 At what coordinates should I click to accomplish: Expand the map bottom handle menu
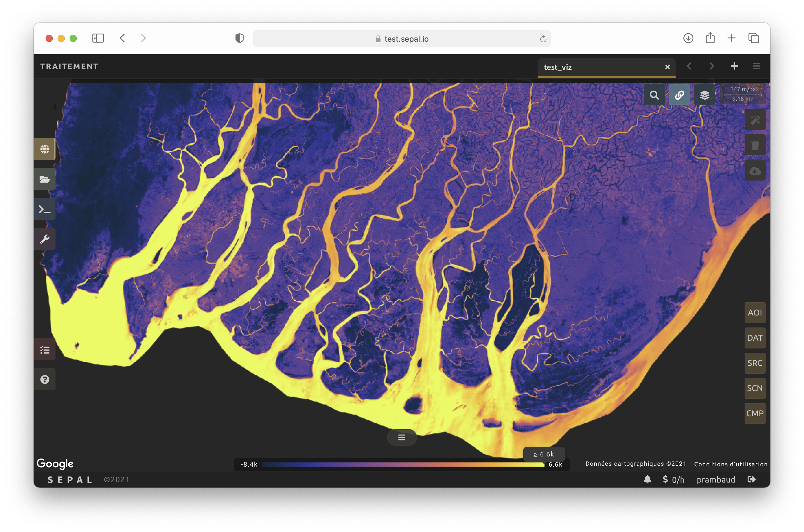401,437
